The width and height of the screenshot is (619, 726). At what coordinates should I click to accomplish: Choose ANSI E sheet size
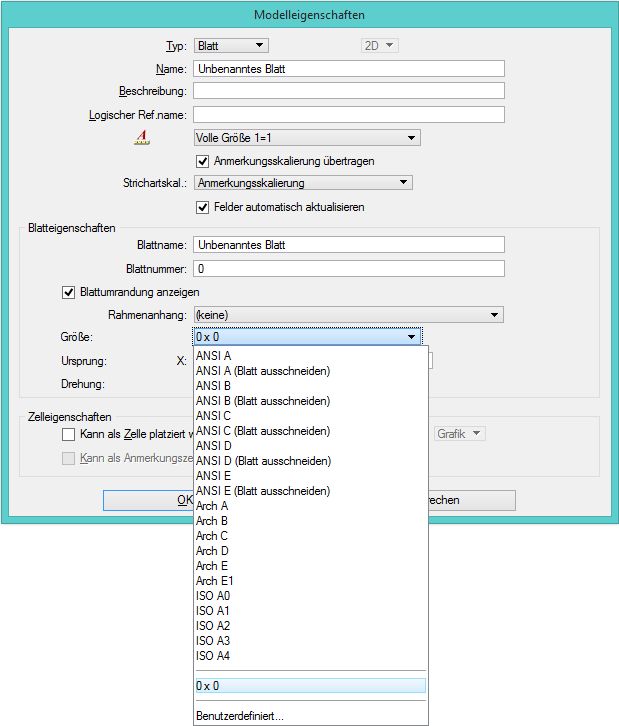(310, 476)
